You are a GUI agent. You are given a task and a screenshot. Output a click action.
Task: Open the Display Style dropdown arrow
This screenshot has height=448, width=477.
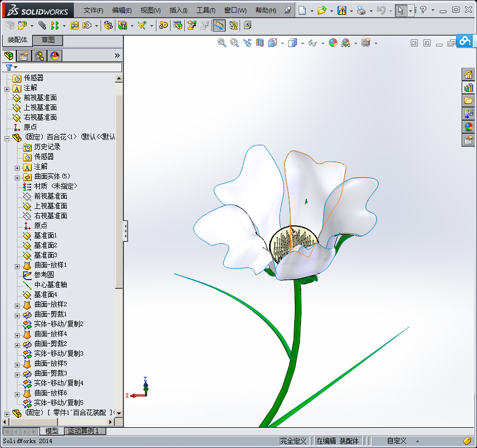coord(303,42)
